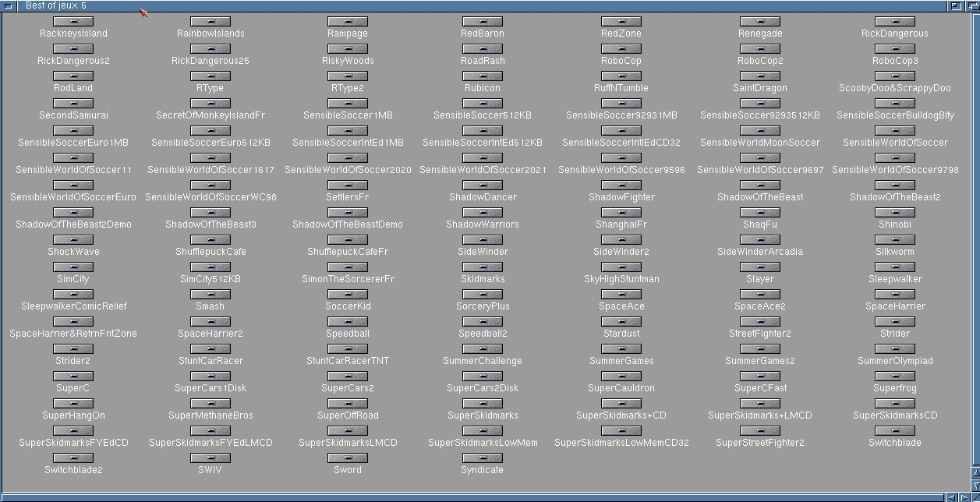Select the SuperMethaneBros drawer icon
The height and width of the screenshot is (502, 980).
point(210,404)
